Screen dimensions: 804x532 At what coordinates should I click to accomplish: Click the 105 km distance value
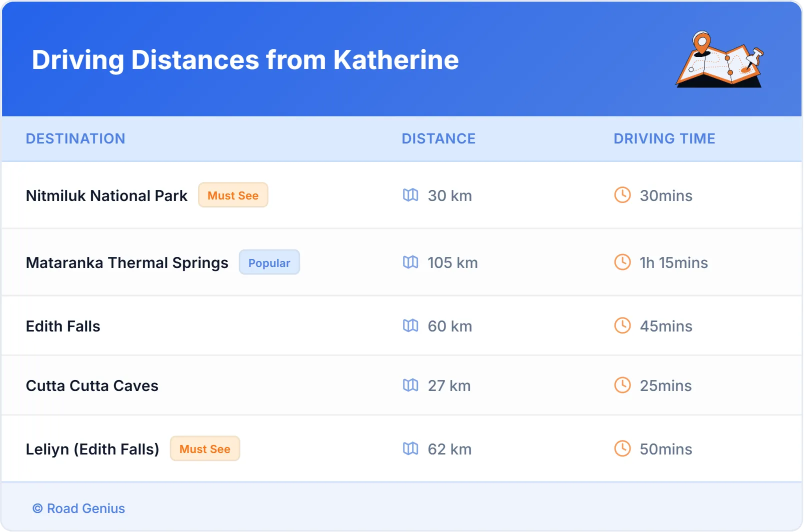452,262
